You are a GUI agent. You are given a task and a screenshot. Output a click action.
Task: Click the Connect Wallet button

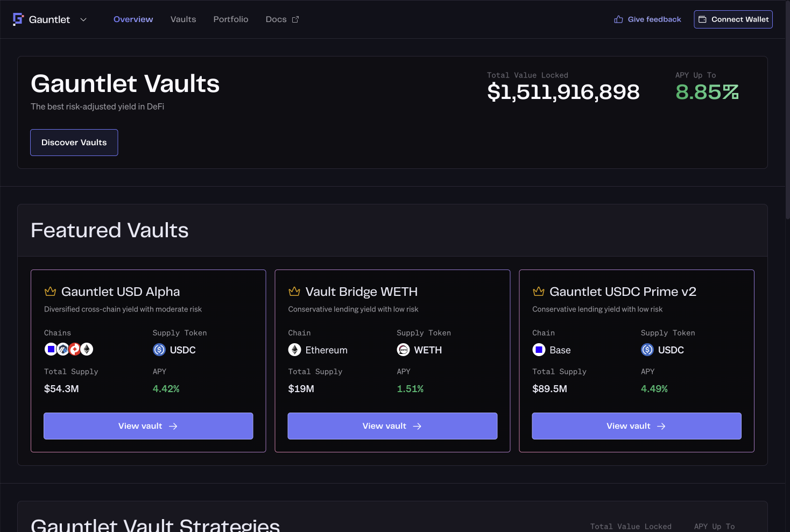[x=733, y=19]
